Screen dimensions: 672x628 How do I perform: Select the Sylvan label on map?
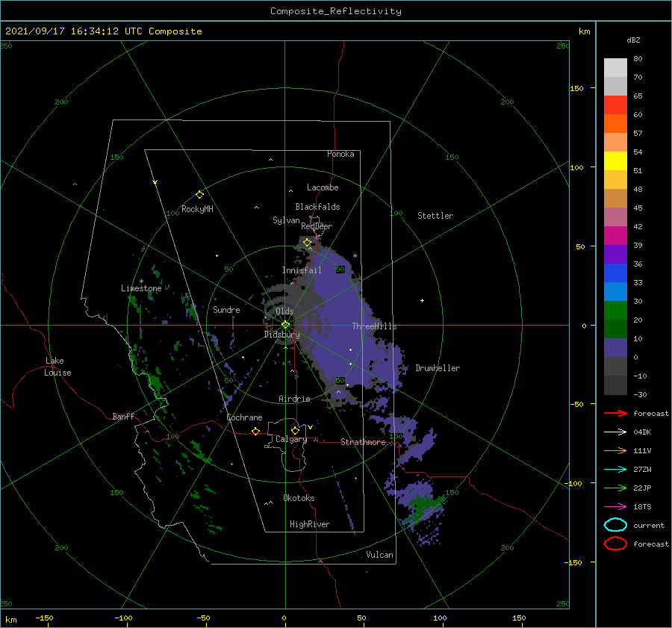pyautogui.click(x=286, y=220)
